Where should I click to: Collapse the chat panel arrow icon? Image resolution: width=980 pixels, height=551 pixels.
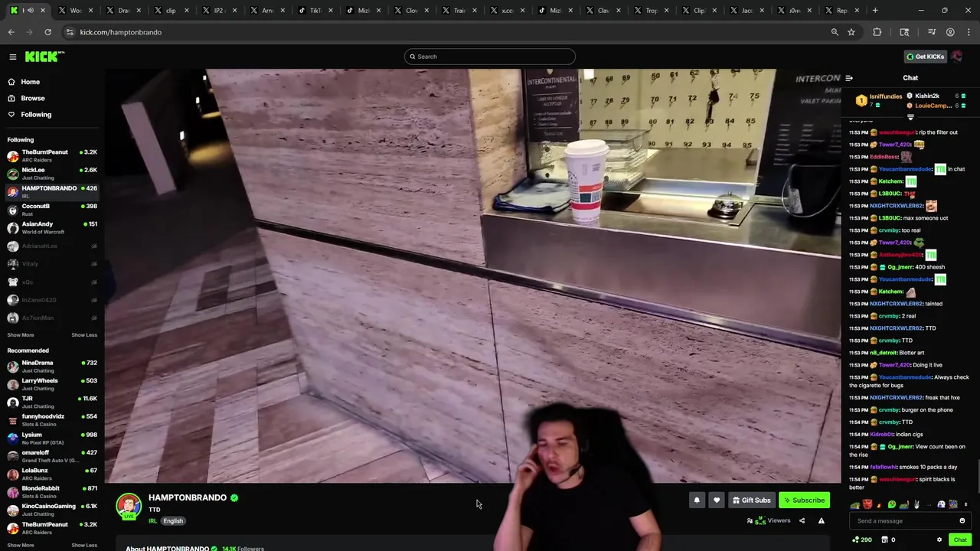[849, 78]
